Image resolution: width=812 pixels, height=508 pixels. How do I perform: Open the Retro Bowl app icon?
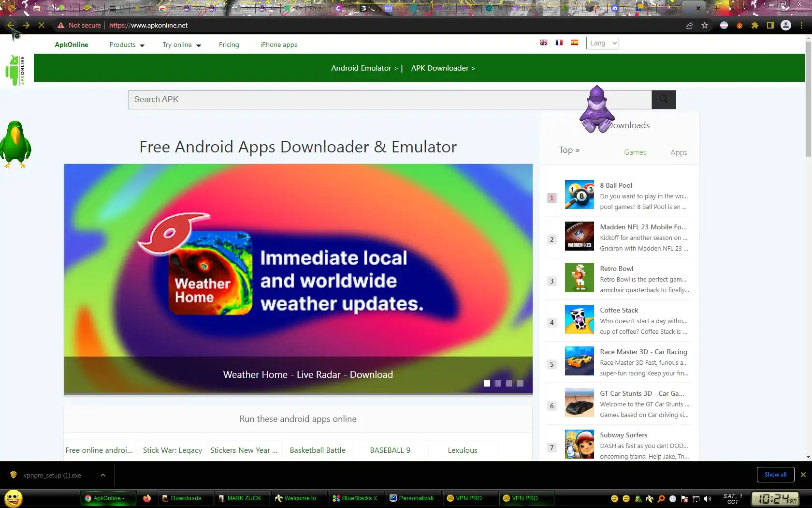(580, 278)
